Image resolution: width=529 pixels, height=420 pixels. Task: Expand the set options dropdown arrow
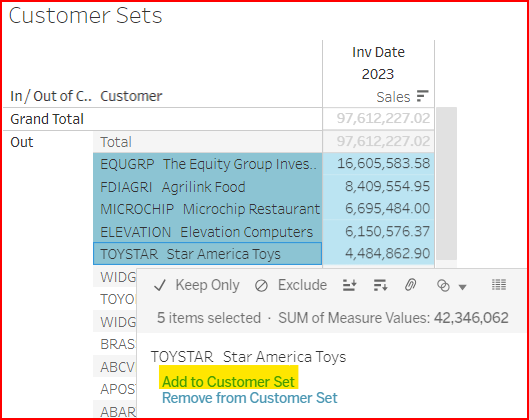tap(463, 287)
